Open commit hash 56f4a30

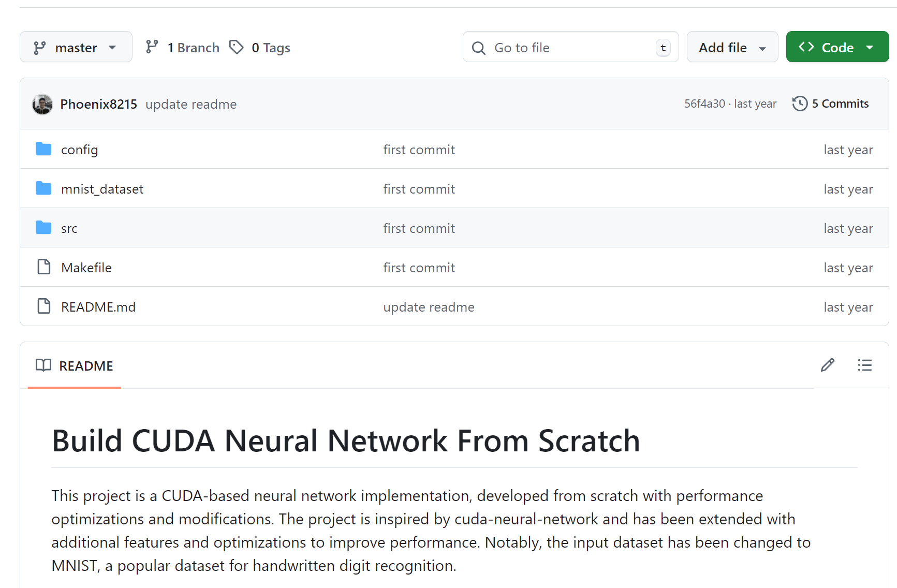(x=704, y=104)
